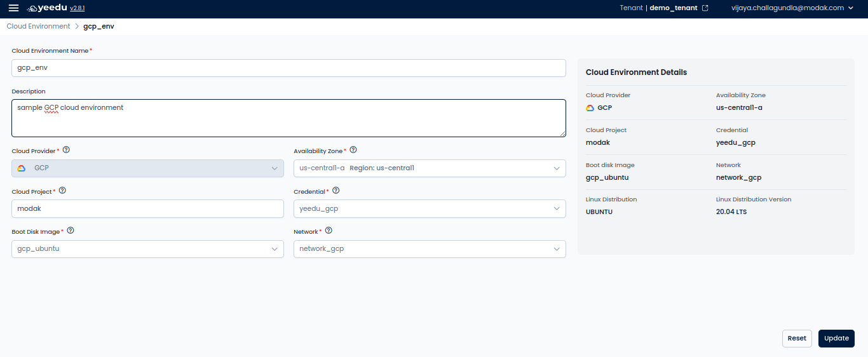Screen dimensions: 868x357
Task: Show help for Credential
Action: point(336,191)
